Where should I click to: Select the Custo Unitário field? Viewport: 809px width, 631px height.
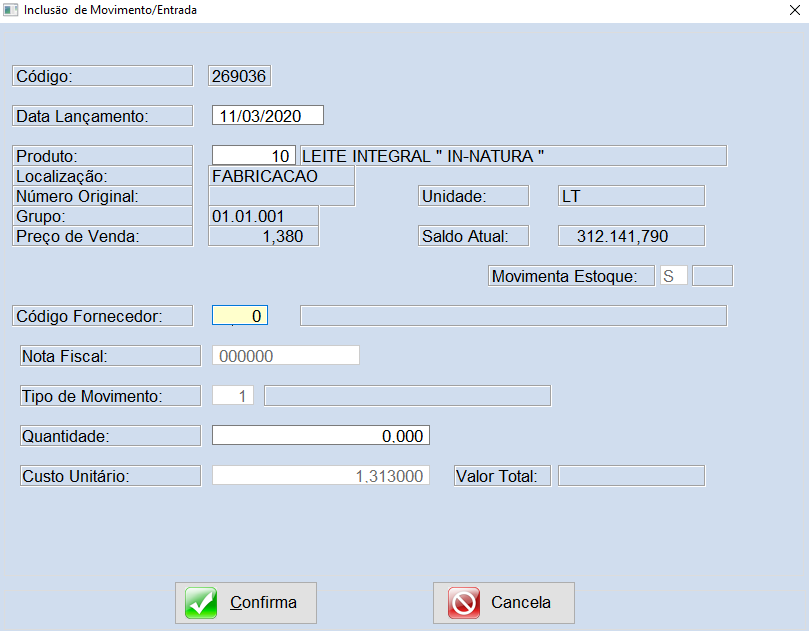320,476
